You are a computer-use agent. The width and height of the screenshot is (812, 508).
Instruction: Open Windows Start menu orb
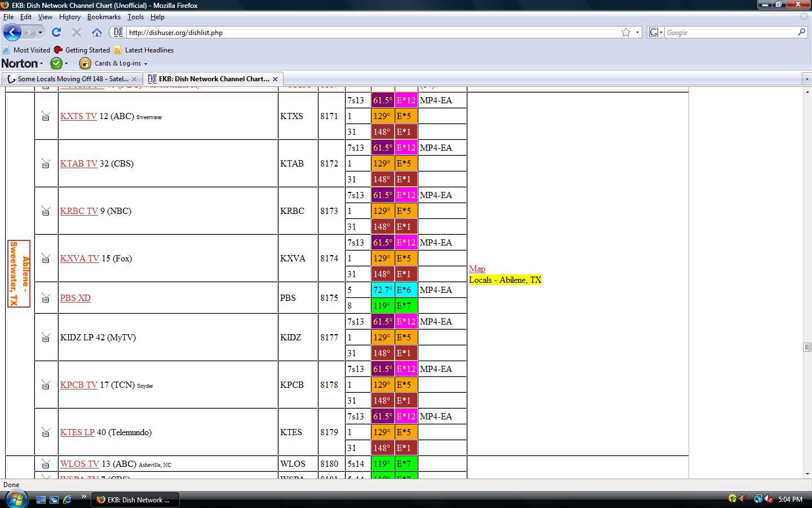pos(16,499)
